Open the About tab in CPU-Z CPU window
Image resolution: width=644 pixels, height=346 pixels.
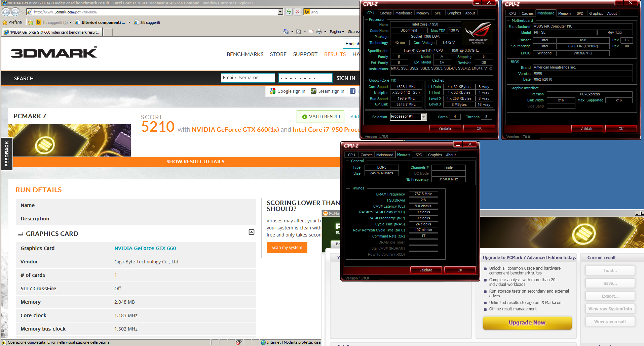click(x=470, y=13)
